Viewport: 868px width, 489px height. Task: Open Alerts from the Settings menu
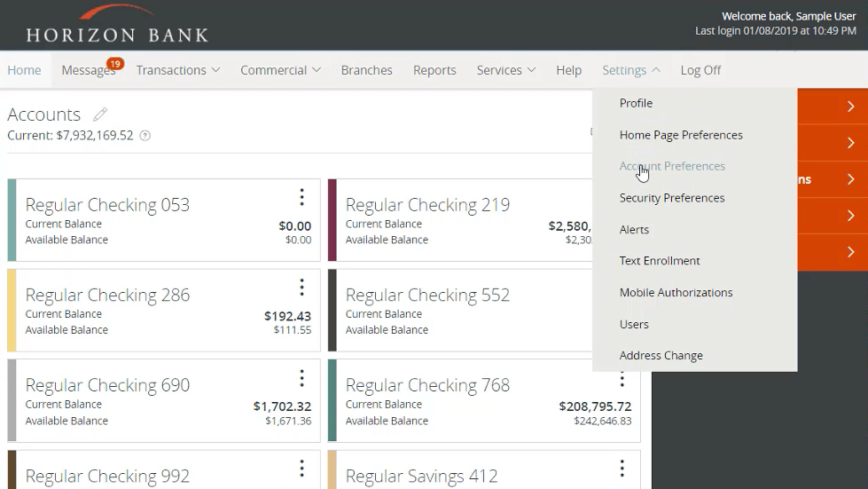634,230
